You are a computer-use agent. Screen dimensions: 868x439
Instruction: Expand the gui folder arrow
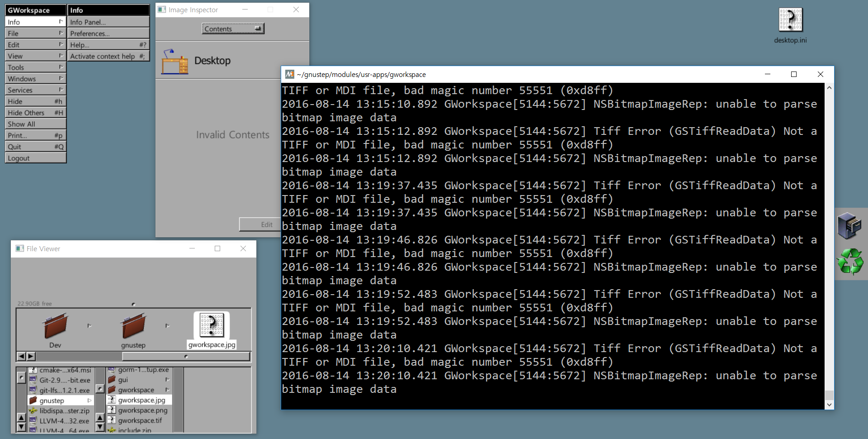click(x=168, y=379)
